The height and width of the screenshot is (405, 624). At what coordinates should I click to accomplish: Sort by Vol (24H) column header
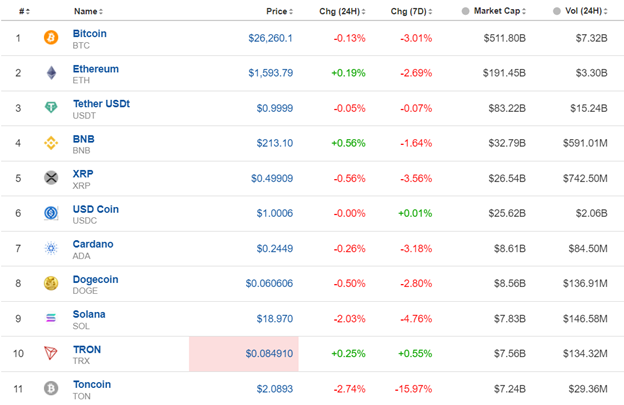587,11
